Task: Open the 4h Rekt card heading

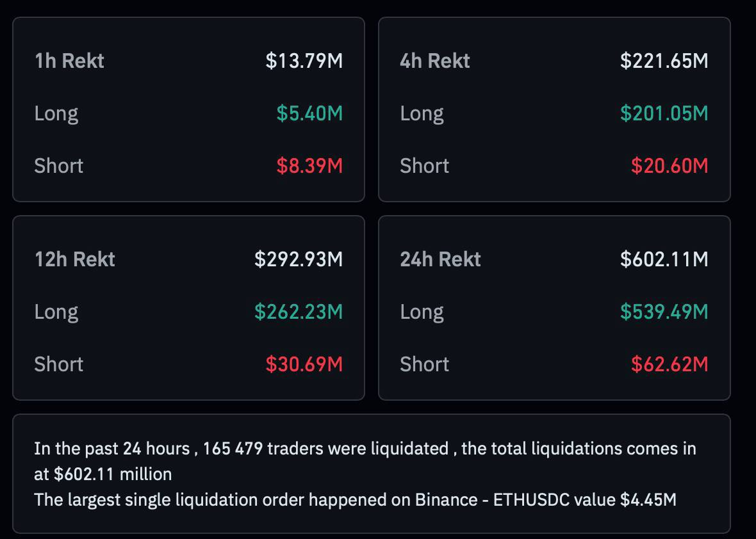Action: [x=435, y=61]
